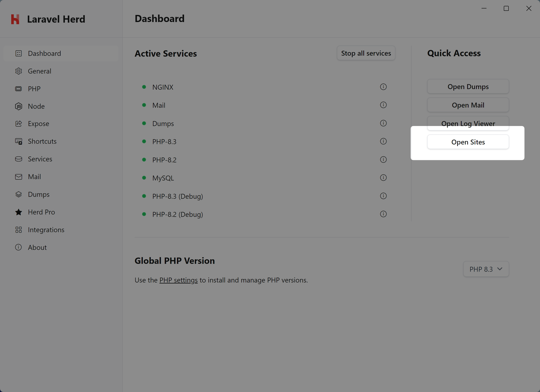Open the General settings section
The image size is (540, 392).
coord(40,71)
